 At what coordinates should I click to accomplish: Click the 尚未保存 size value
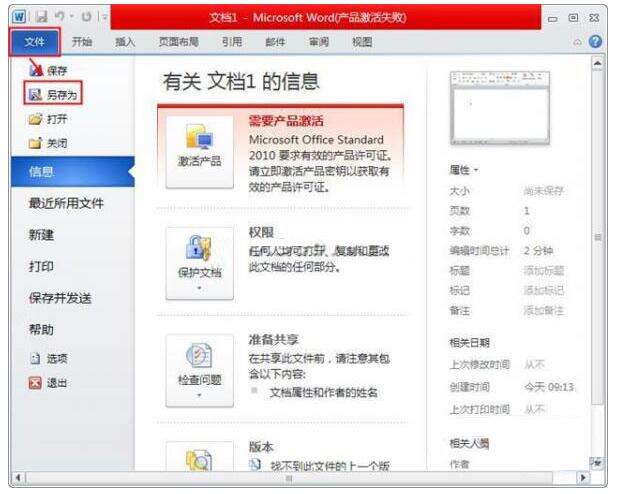(x=544, y=191)
